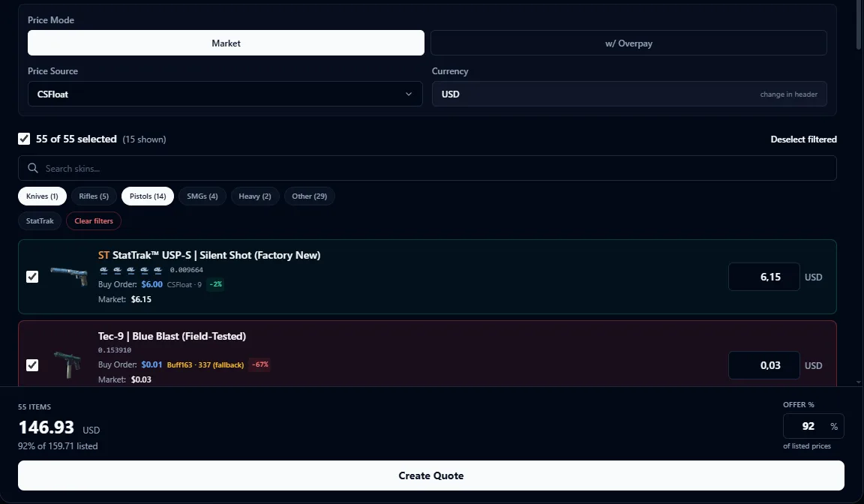Switch to w/ Overpay price mode
This screenshot has width=864, height=504.
point(628,43)
